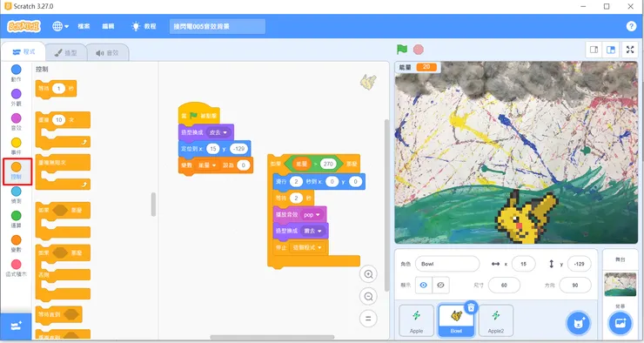Select the 偵測 (Sensing) light-blue category
This screenshot has width=644, height=343.
point(16,195)
